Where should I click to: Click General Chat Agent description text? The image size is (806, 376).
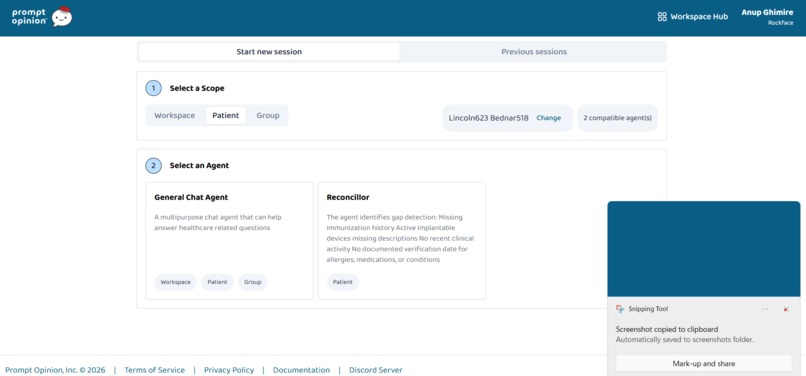click(x=218, y=222)
